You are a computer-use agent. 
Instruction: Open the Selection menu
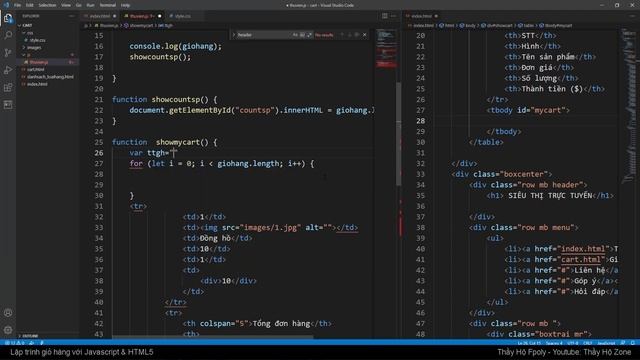47,5
